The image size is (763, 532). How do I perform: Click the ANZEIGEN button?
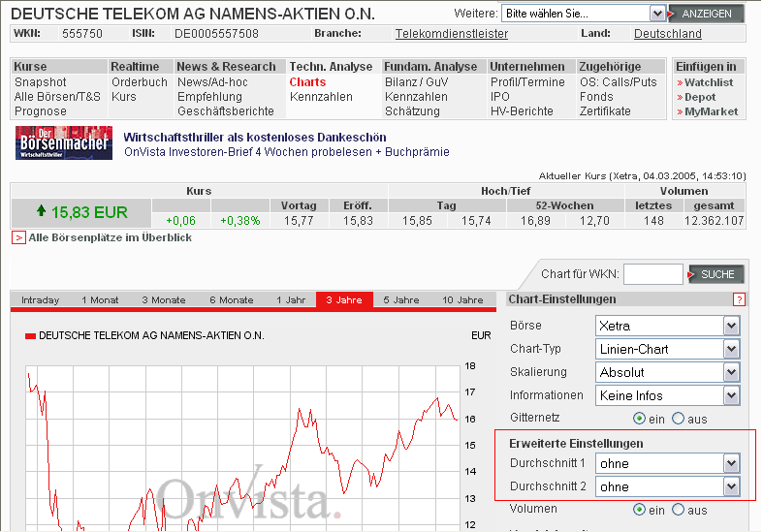pyautogui.click(x=706, y=14)
